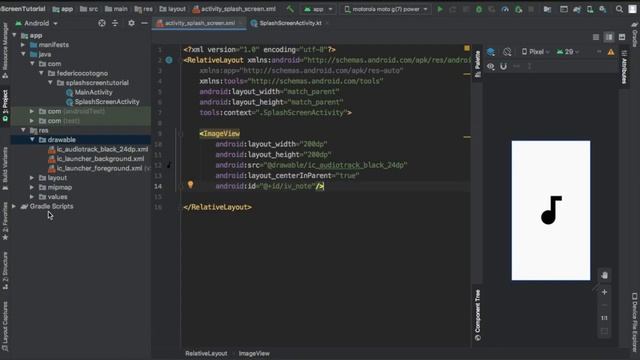Click the warning triangle in preview toolbar
This screenshot has width=640, height=360.
tap(611, 52)
